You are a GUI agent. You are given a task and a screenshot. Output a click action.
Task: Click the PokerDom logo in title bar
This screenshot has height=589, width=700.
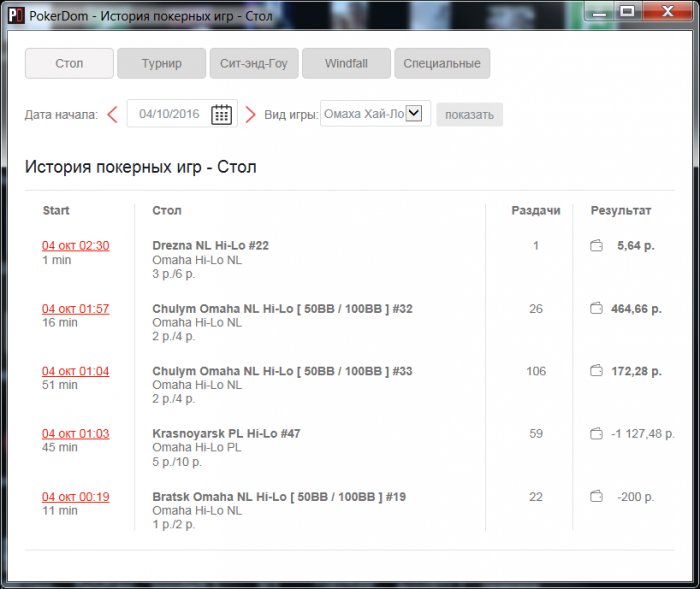[17, 16]
